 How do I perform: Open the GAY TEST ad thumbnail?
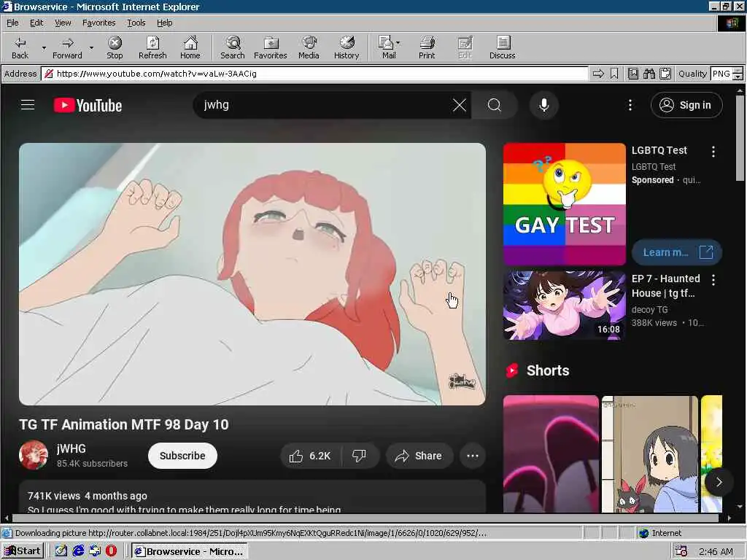coord(565,204)
